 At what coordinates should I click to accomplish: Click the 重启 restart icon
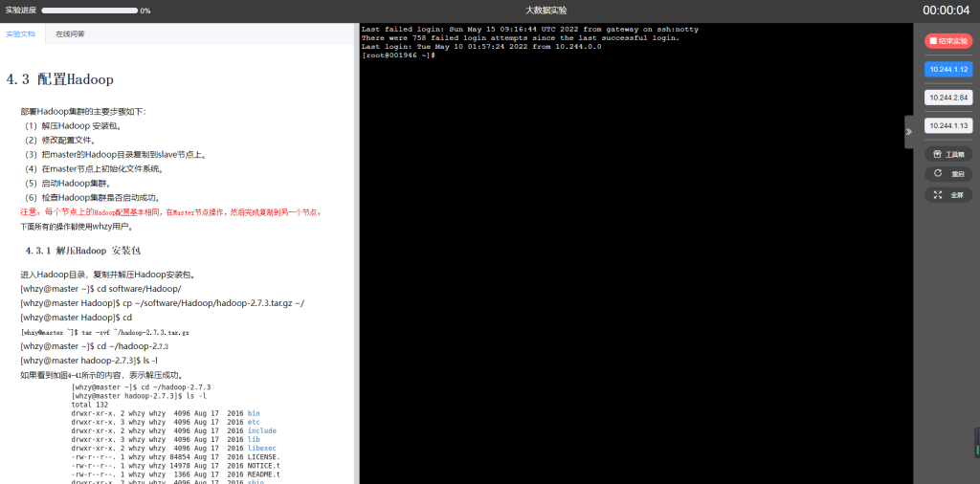[x=938, y=174]
